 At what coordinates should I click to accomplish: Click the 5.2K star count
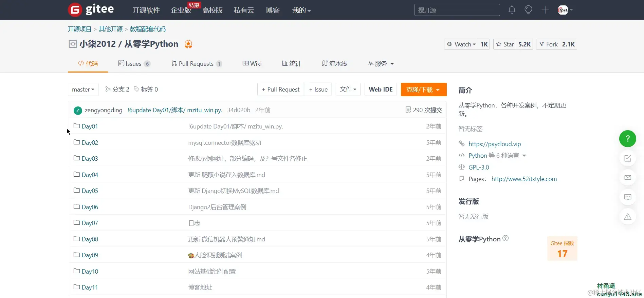pyautogui.click(x=525, y=44)
